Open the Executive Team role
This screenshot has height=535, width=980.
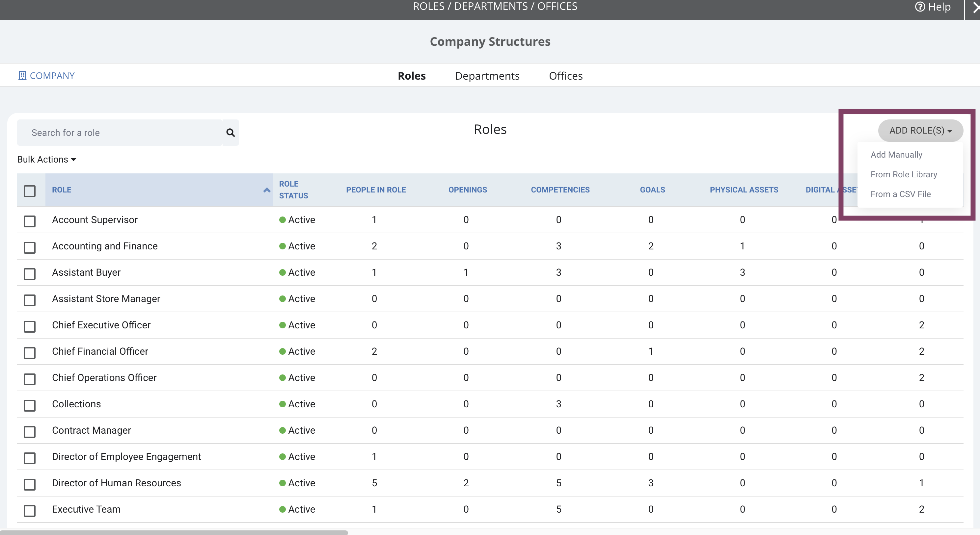coord(86,509)
